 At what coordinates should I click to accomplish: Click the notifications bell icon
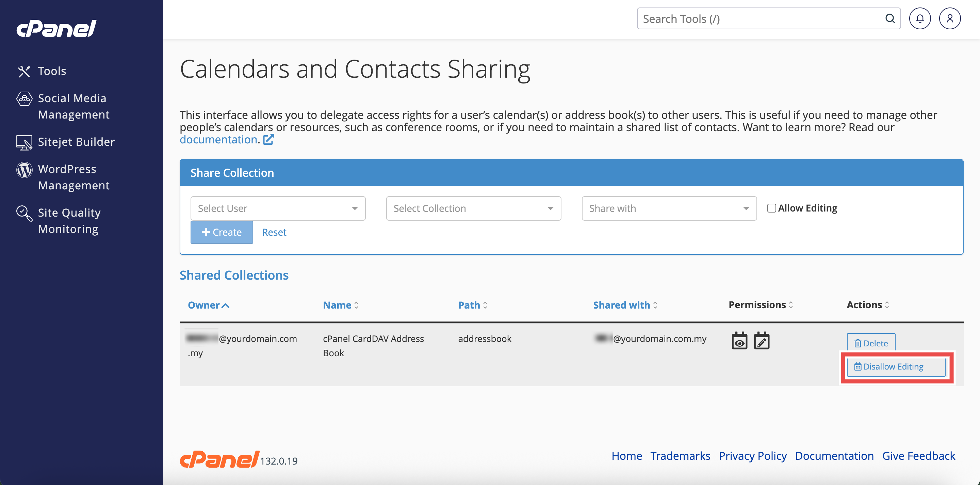pos(919,19)
